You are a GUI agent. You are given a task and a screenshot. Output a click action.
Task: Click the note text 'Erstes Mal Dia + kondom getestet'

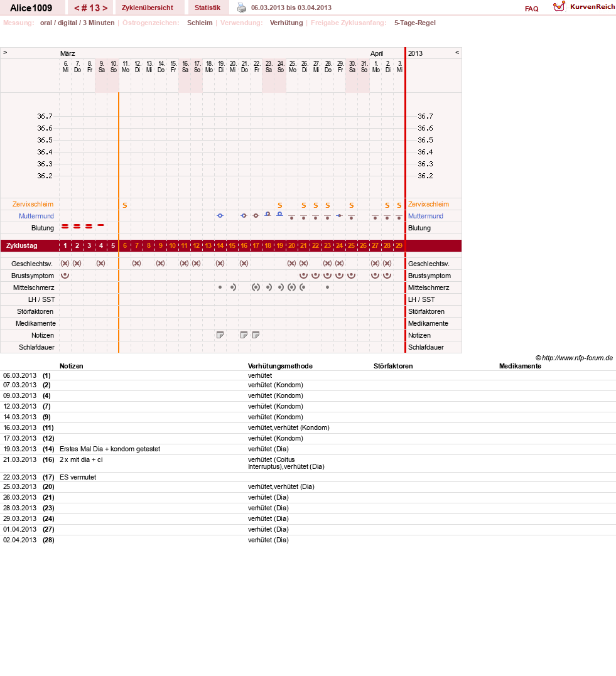110,449
